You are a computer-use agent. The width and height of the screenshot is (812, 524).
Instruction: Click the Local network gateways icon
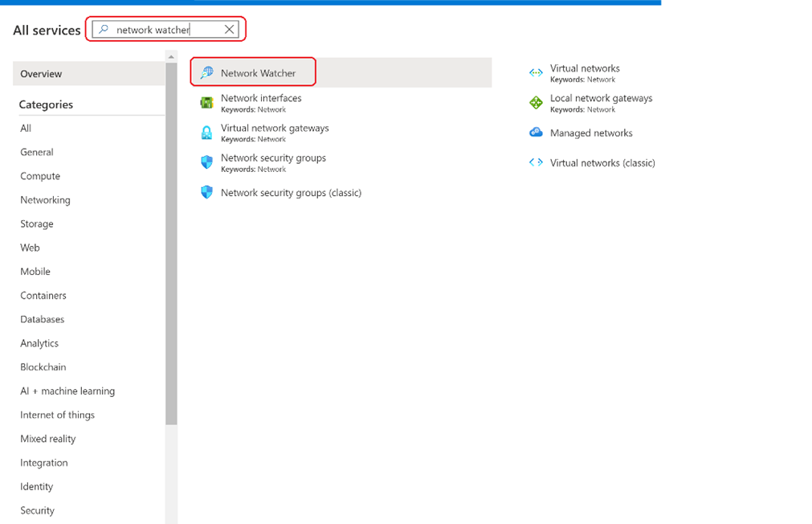[535, 102]
